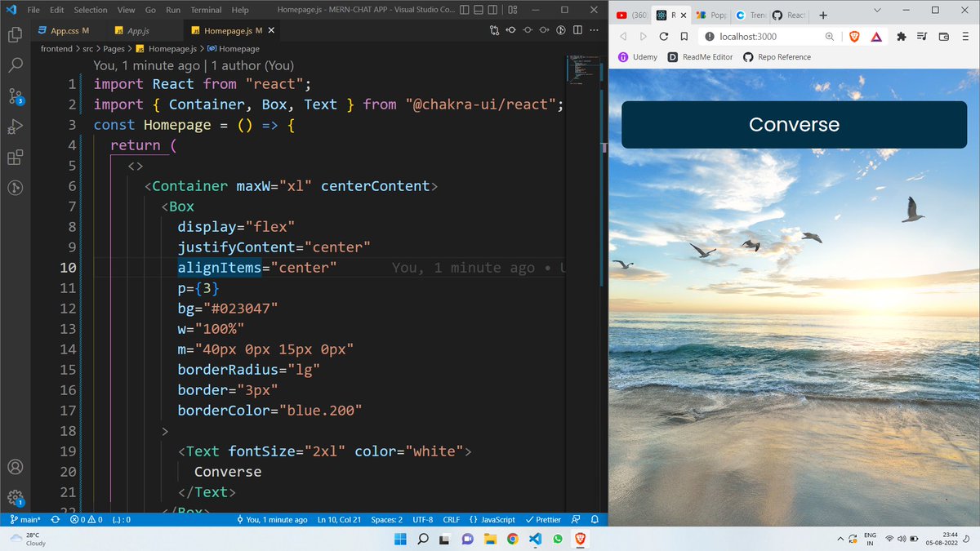Image resolution: width=980 pixels, height=551 pixels.
Task: Open the Run and Debug view
Action: coord(15,127)
